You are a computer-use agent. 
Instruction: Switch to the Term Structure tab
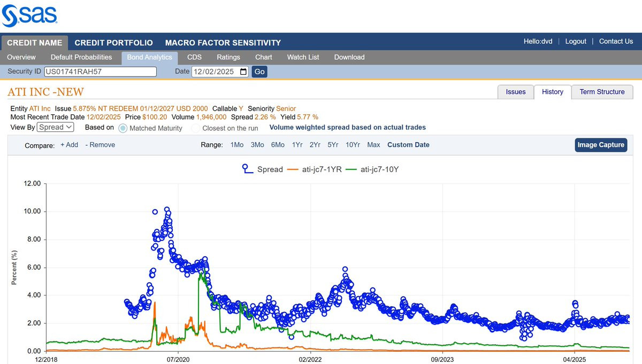pos(602,92)
